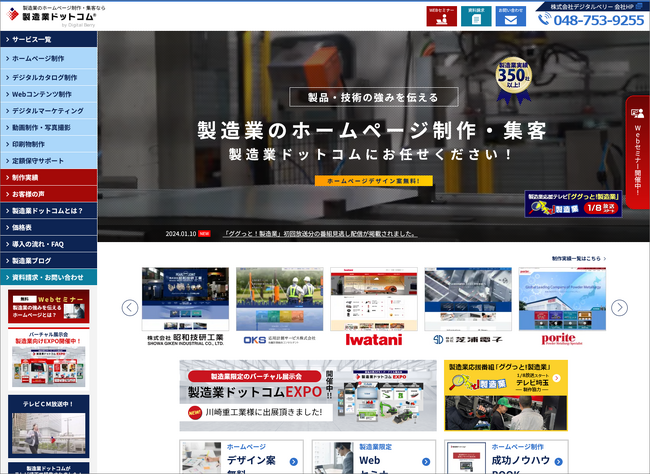Show previous carousel slide with left arrow
The height and width of the screenshot is (475, 650).
(130, 308)
